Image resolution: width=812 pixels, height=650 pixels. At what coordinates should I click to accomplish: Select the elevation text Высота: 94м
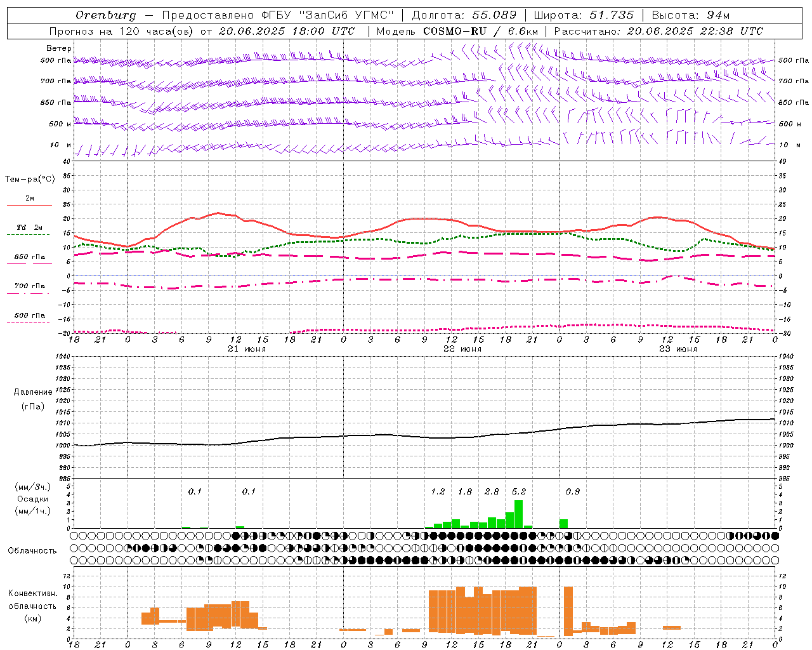(691, 15)
